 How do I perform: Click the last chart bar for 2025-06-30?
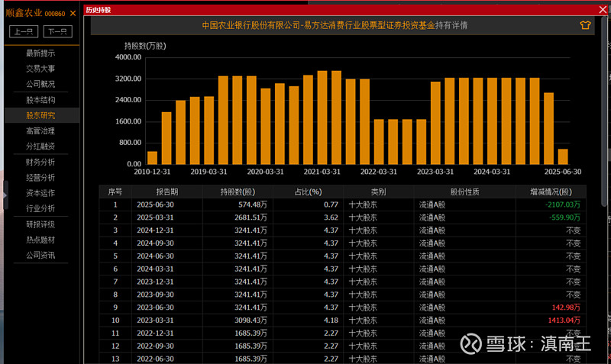[563, 156]
